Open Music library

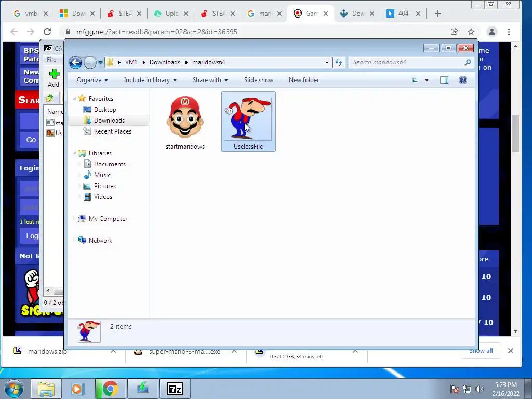[x=102, y=175]
